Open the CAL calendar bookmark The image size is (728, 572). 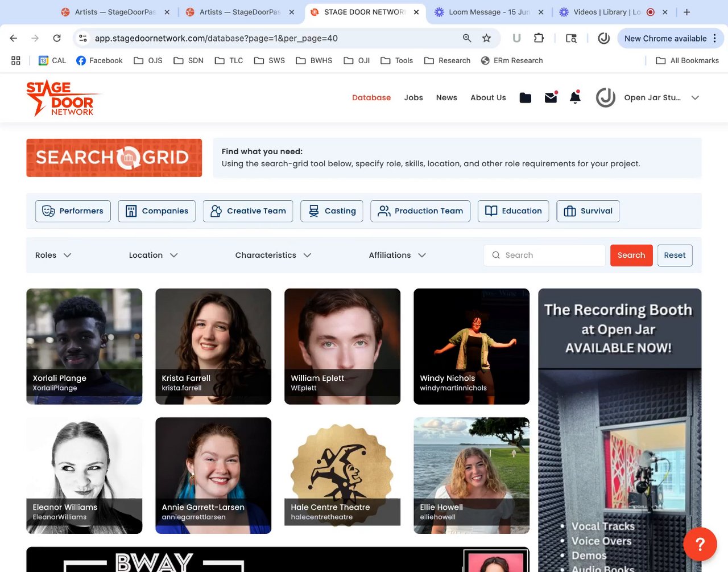(x=52, y=60)
